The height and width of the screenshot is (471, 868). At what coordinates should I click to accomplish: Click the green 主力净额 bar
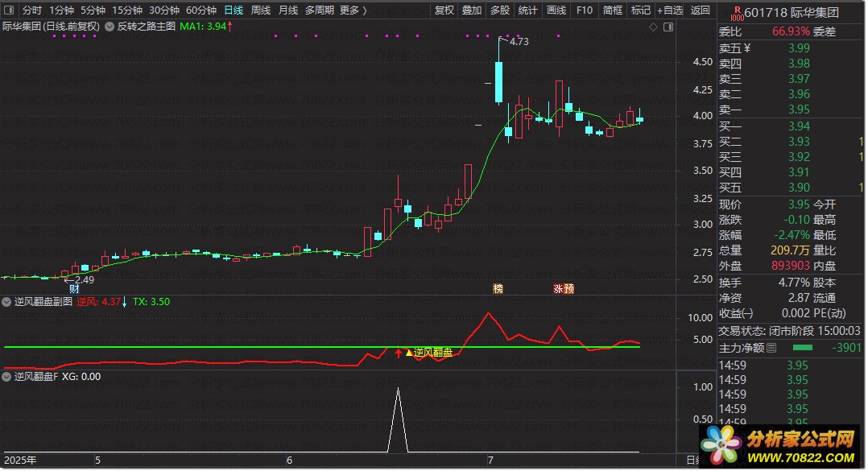pos(803,348)
